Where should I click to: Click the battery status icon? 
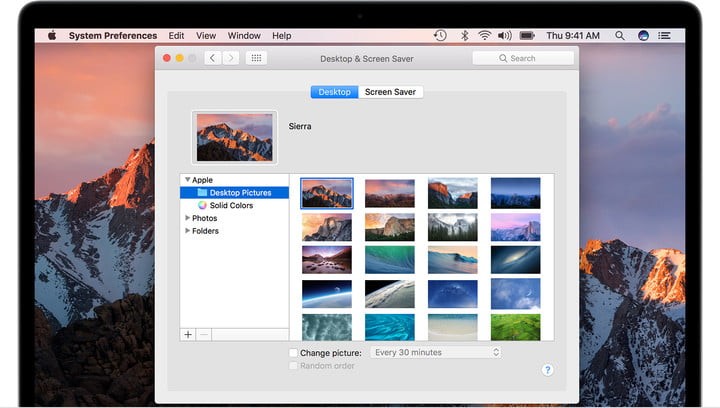tap(527, 35)
